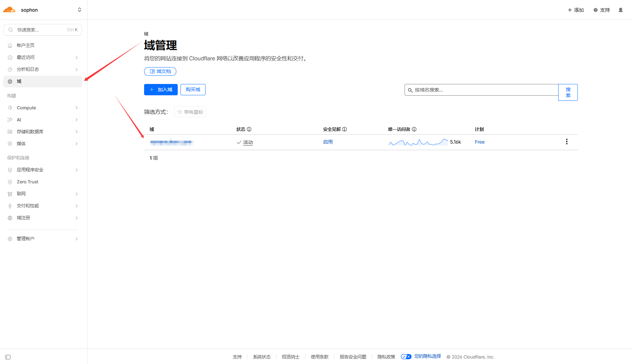Collapse sidebar using bottom-left panel icon
Screen dimensions: 632x364
coord(8,357)
